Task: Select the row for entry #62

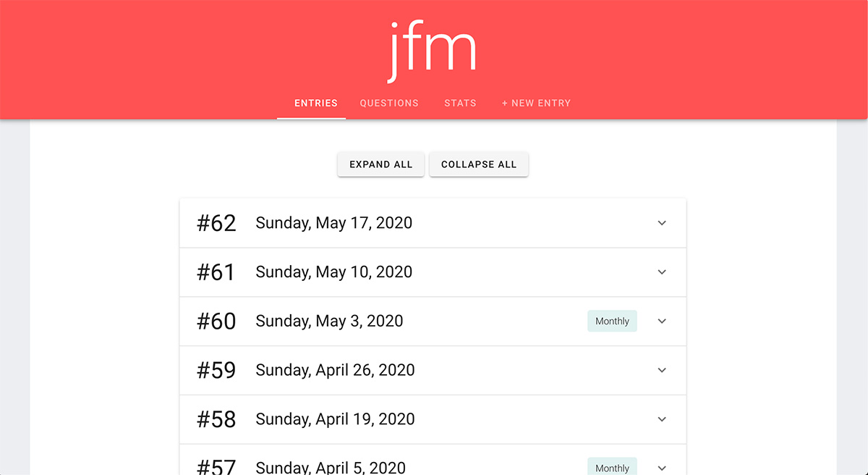Action: (x=433, y=223)
